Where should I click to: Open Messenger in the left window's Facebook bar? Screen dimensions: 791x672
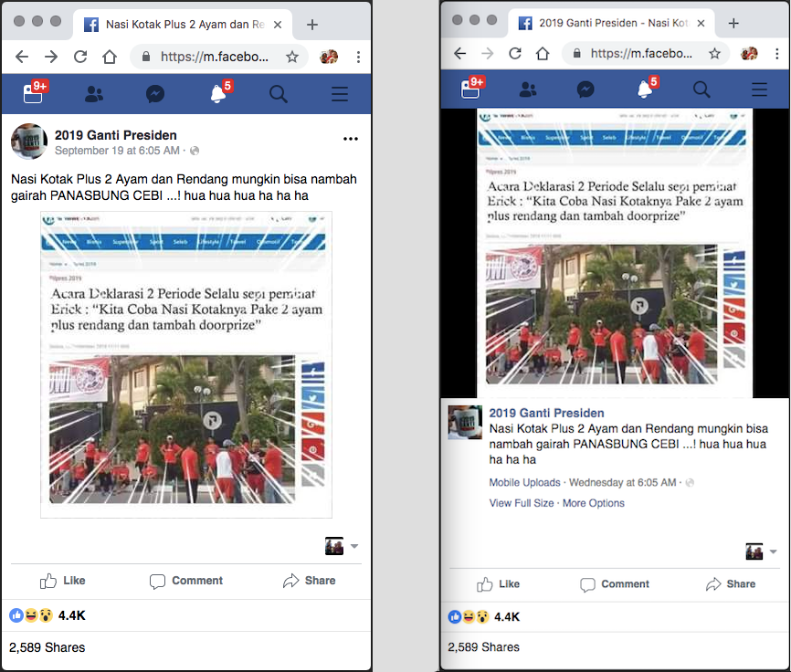click(x=155, y=93)
